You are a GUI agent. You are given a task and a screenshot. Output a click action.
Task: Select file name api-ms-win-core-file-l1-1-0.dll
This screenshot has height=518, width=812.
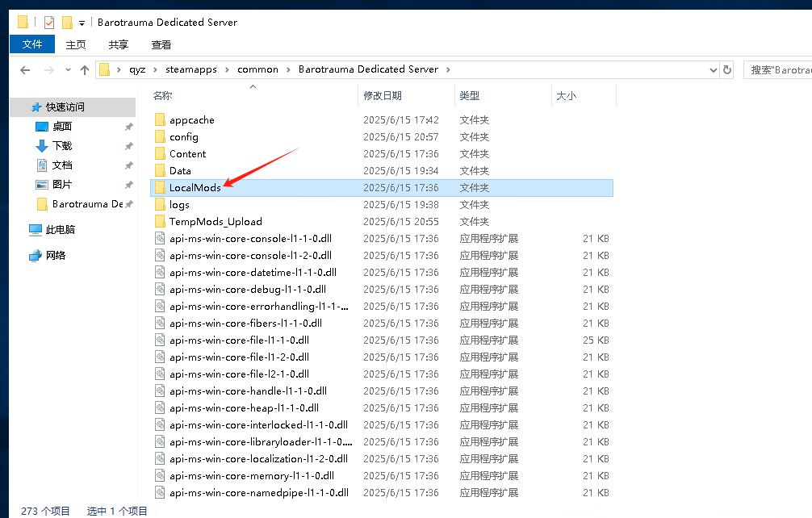pos(239,340)
